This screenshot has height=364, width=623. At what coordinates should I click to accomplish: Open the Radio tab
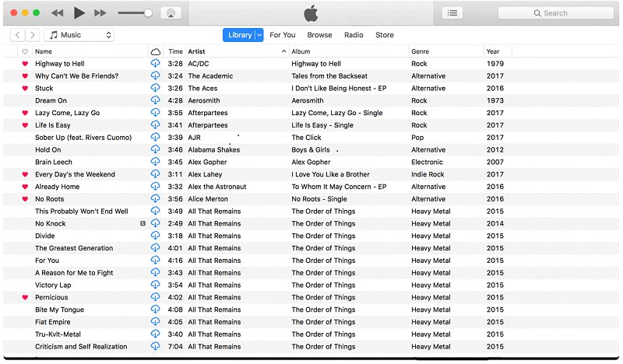tap(354, 35)
